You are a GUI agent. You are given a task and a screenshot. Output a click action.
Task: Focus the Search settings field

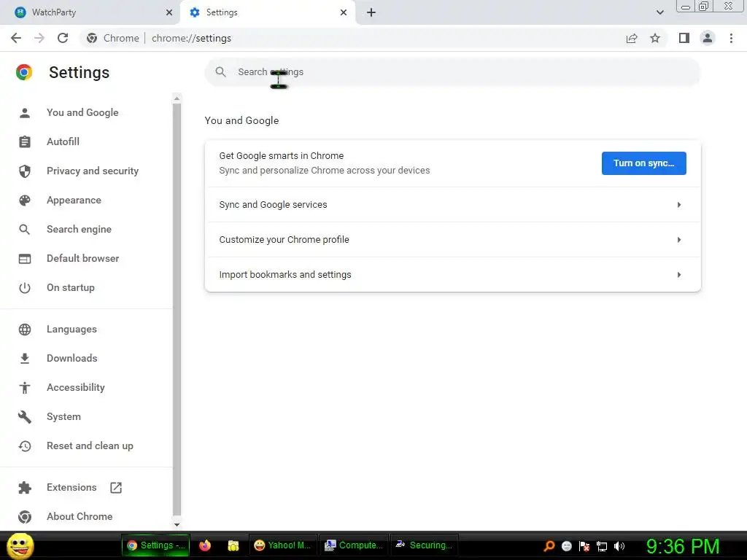click(x=452, y=72)
